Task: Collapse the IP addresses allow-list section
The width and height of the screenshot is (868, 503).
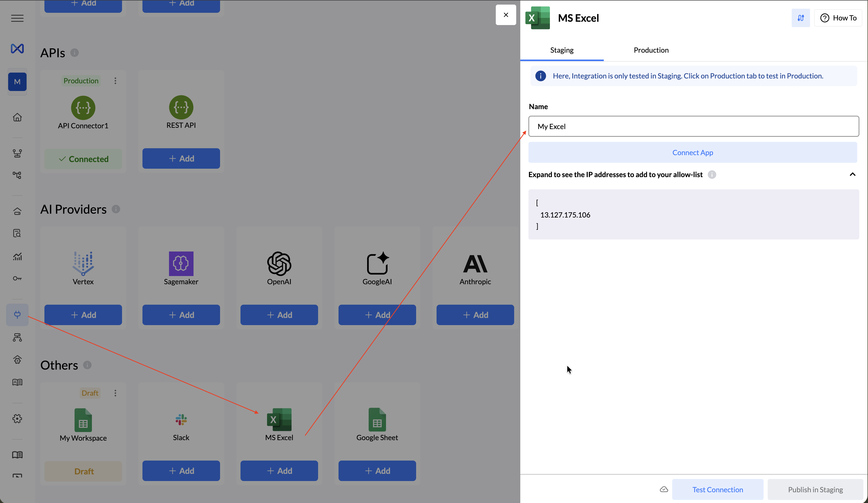Action: (852, 175)
